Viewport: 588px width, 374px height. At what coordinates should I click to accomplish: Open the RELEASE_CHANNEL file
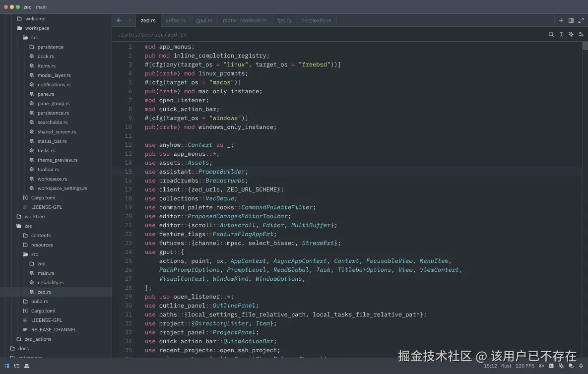tap(56, 330)
